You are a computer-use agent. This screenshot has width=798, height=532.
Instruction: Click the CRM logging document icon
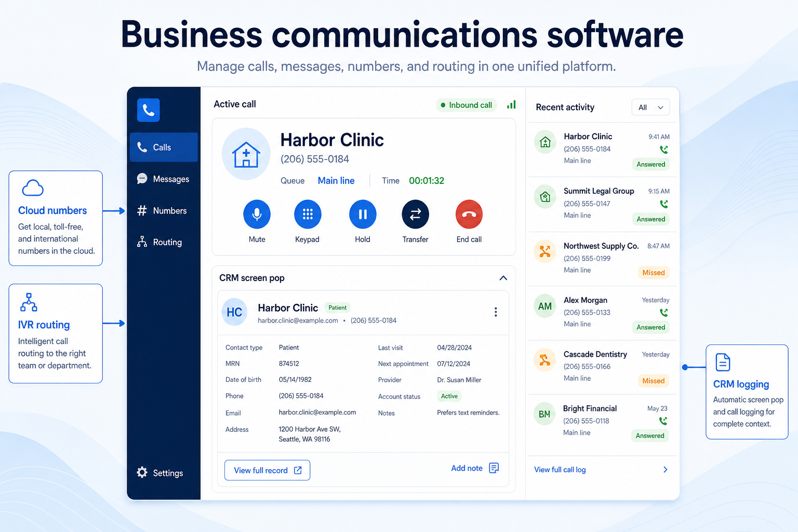tap(723, 362)
